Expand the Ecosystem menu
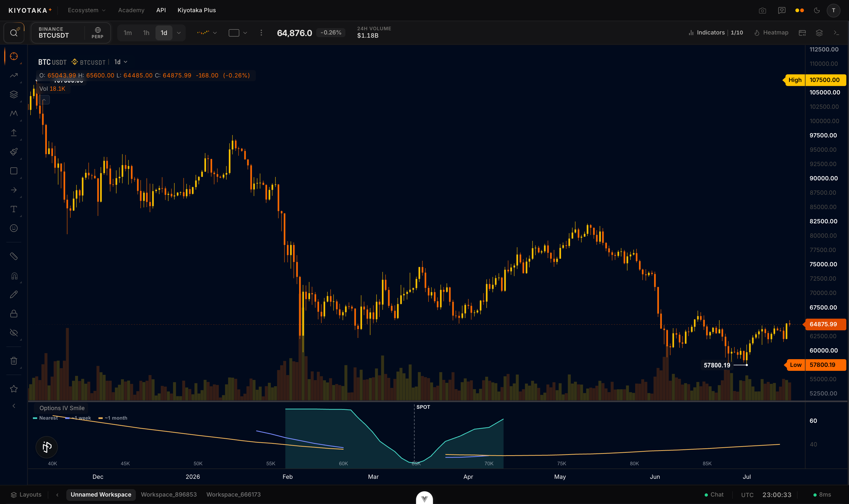Viewport: 849px width, 504px height. tap(86, 10)
